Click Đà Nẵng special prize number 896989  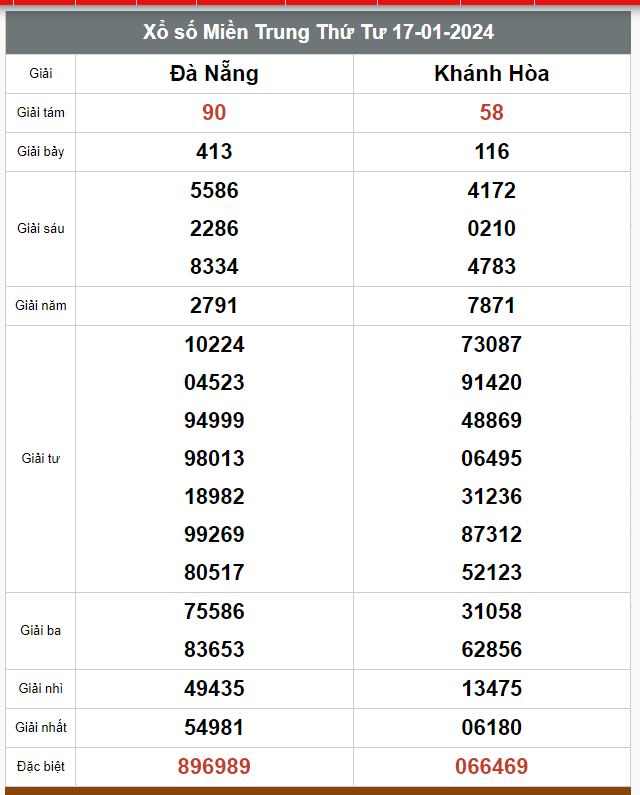point(214,767)
